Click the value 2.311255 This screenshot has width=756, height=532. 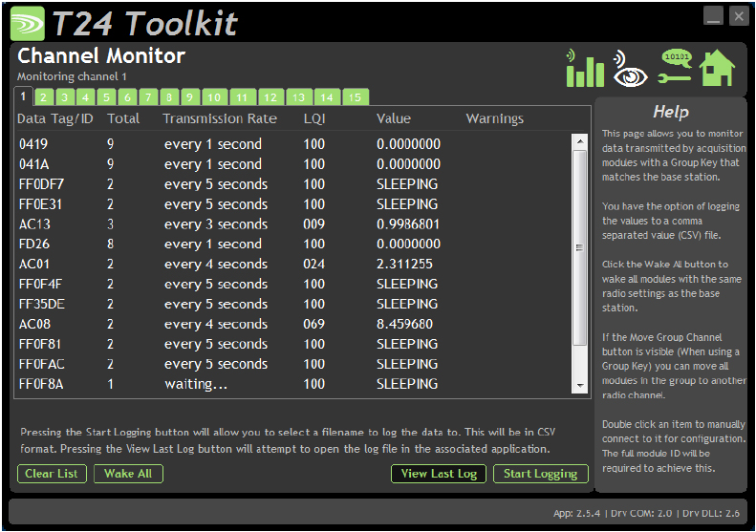point(404,264)
